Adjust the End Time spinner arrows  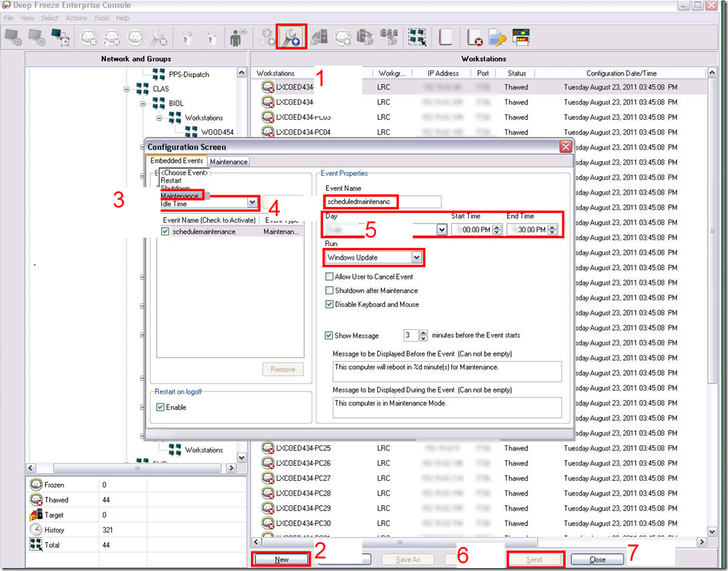[552, 229]
